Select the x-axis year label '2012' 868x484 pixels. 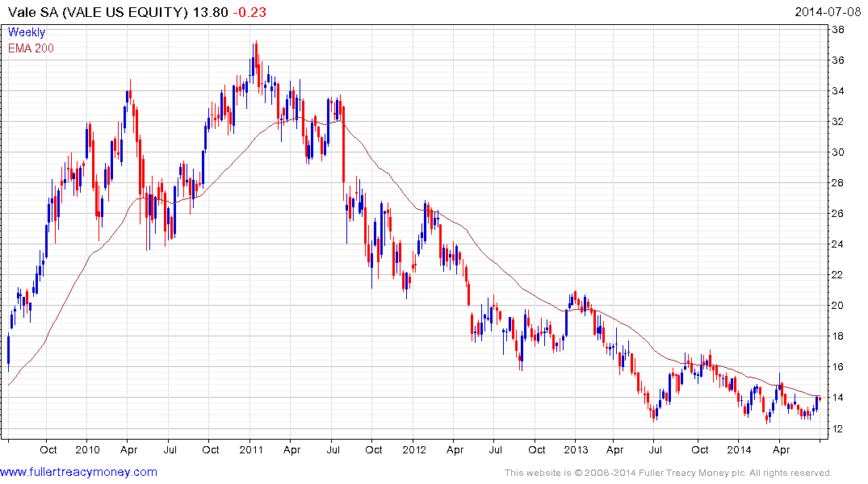click(414, 449)
